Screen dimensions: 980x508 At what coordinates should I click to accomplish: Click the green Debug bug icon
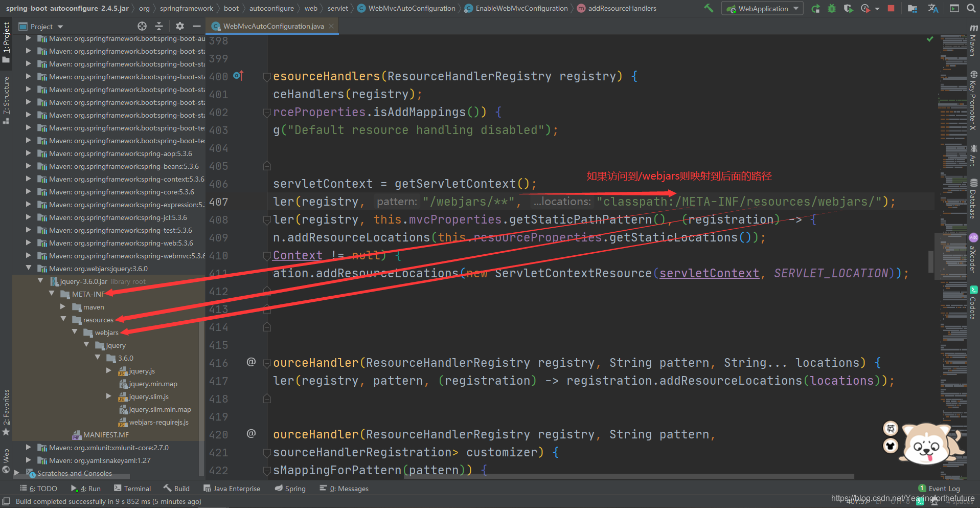[832, 9]
